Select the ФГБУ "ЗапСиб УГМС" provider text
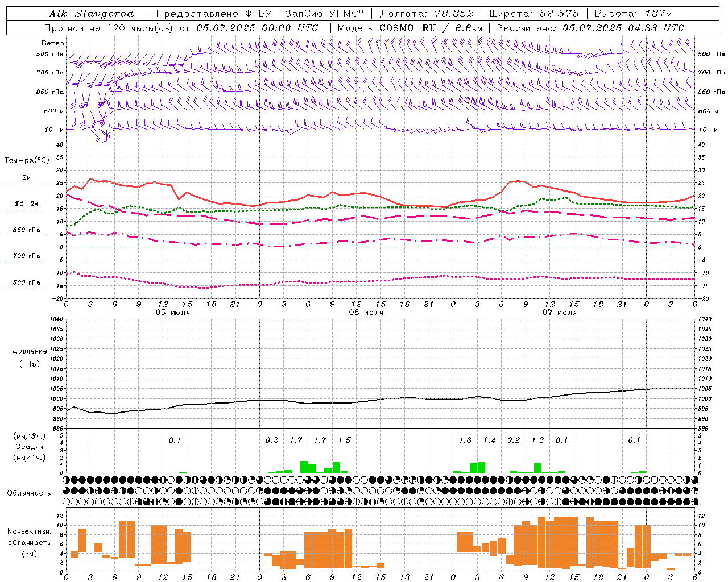This screenshot has height=582, width=728. pos(304,14)
